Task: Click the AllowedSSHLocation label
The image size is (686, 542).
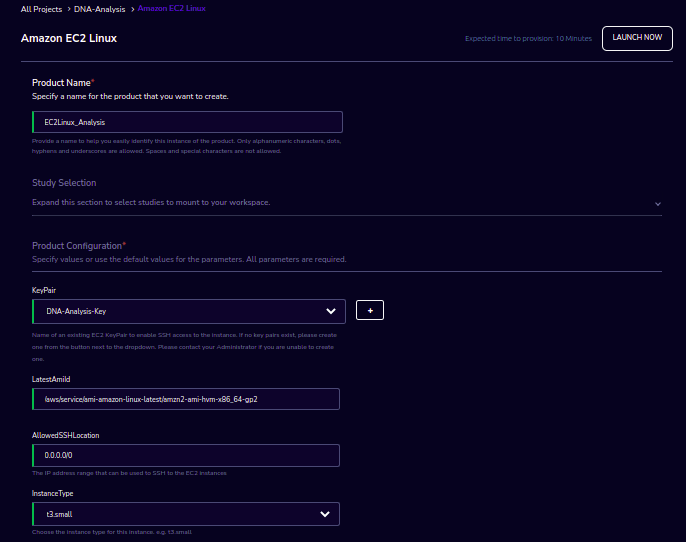Action: click(x=66, y=435)
